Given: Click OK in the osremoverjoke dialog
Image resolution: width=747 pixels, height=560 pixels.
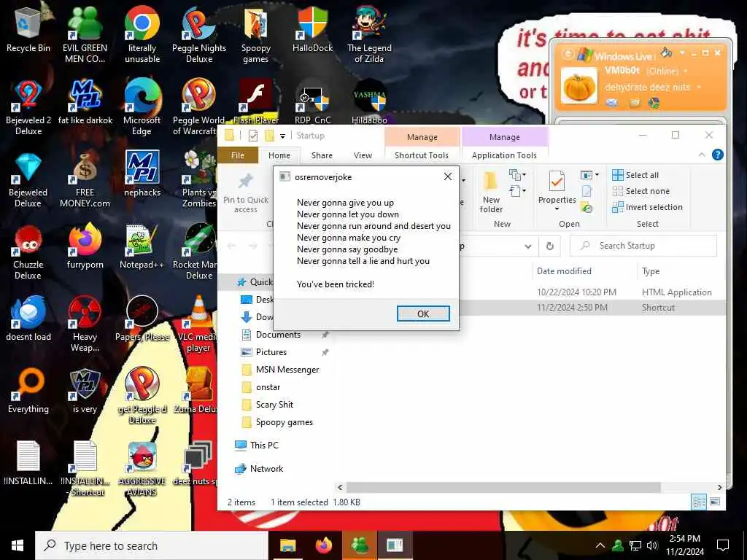Looking at the screenshot, I should 423,314.
